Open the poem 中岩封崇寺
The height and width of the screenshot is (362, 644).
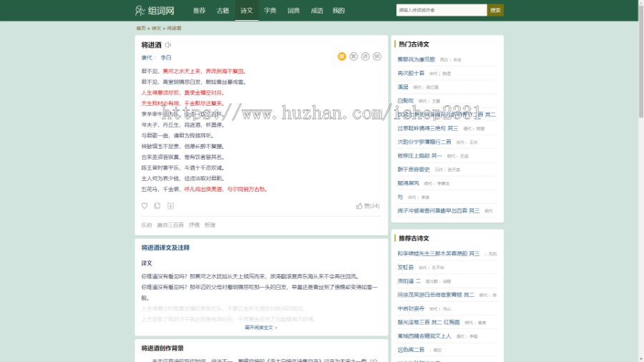pyautogui.click(x=411, y=308)
